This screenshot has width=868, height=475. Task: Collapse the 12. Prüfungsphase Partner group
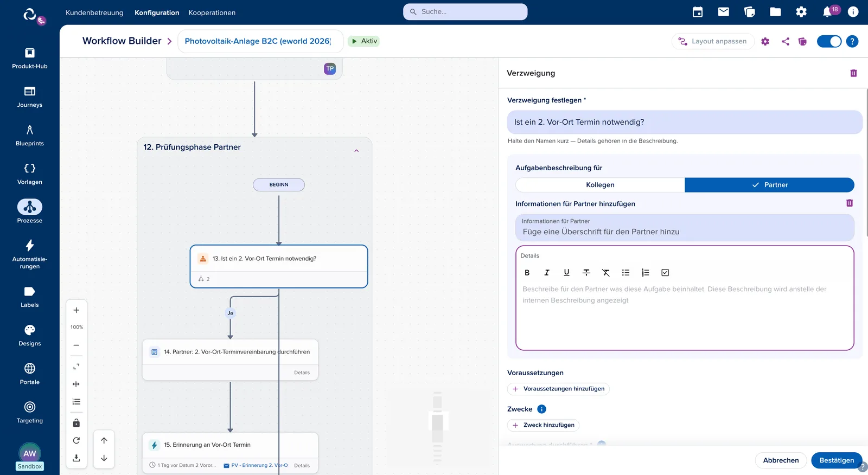click(356, 151)
